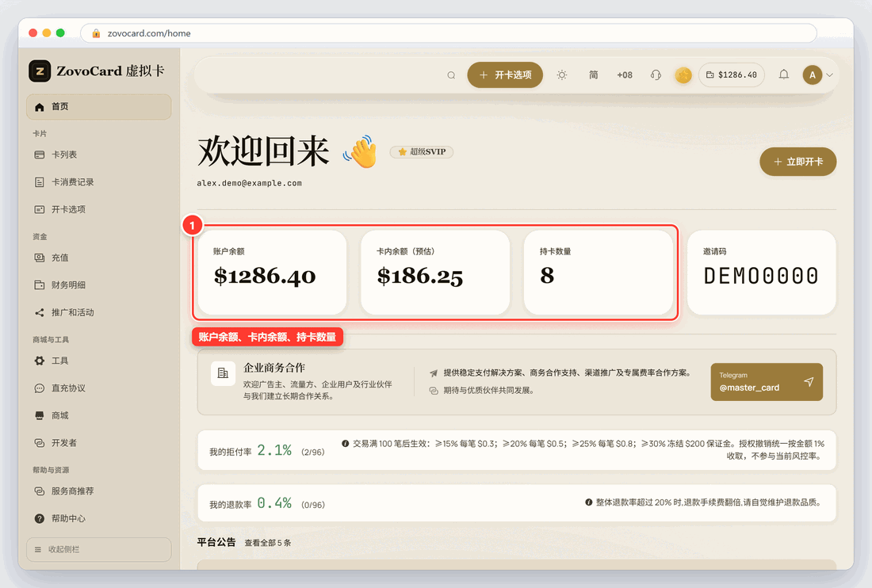The height and width of the screenshot is (588, 872).
Task: Click the icon before 期待与优质伙伴共同发展
Action: 434,391
